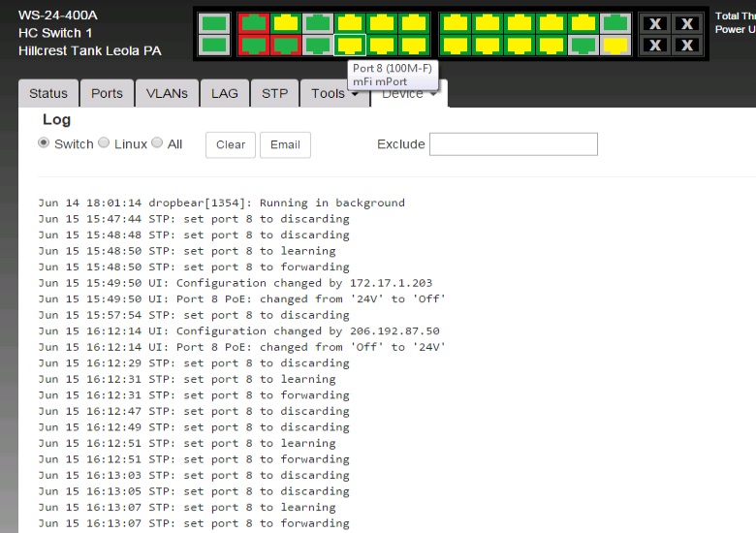Open the VLANs tab
This screenshot has width=756, height=533.
pos(167,93)
